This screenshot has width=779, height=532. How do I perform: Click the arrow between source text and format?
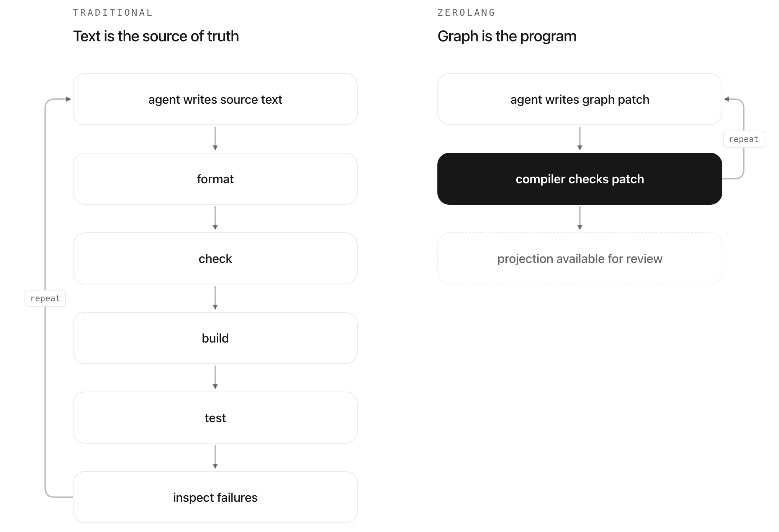pos(215,139)
